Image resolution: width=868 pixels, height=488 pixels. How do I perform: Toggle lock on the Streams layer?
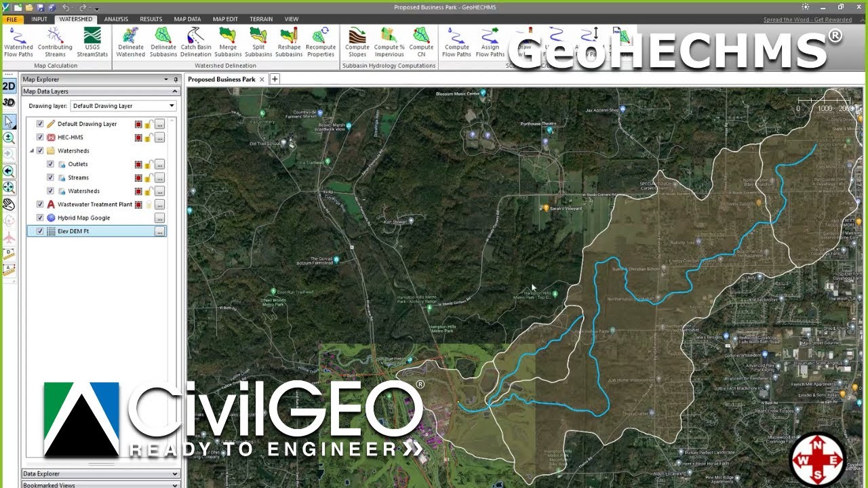click(148, 178)
